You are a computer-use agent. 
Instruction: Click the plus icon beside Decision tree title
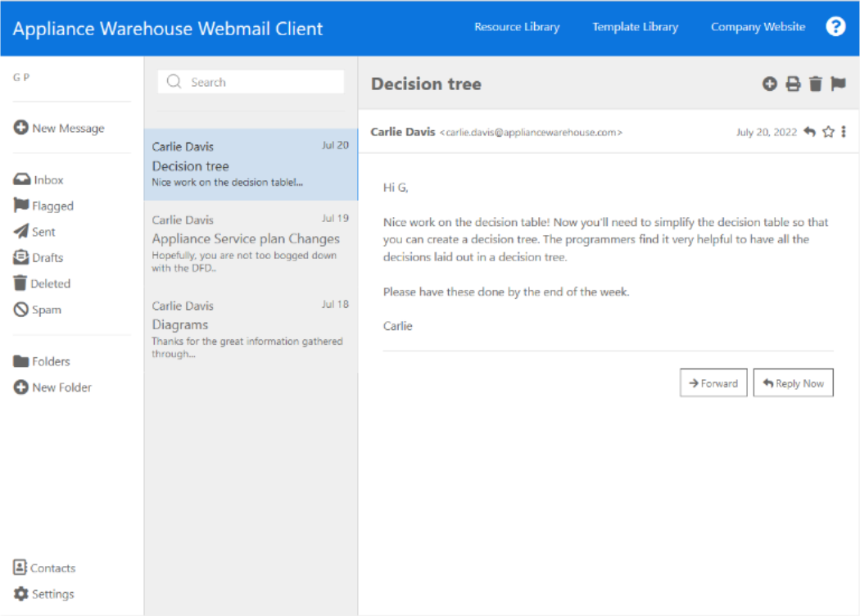pos(770,84)
